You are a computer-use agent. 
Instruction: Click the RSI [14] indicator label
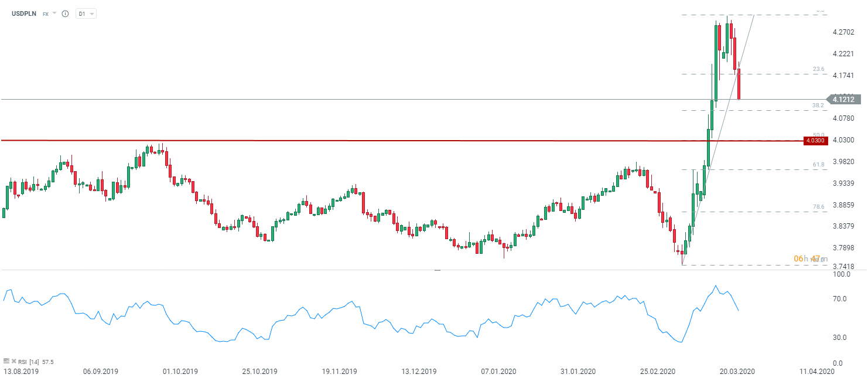(29, 362)
